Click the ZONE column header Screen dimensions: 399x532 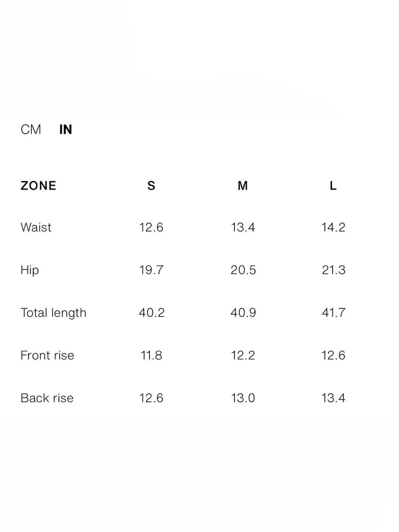pos(38,186)
